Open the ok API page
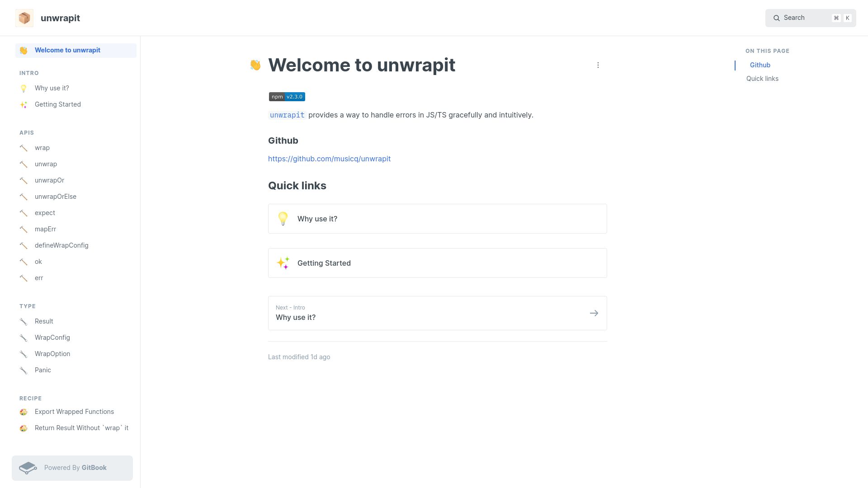Screen dimensions: 868x488 76,262
